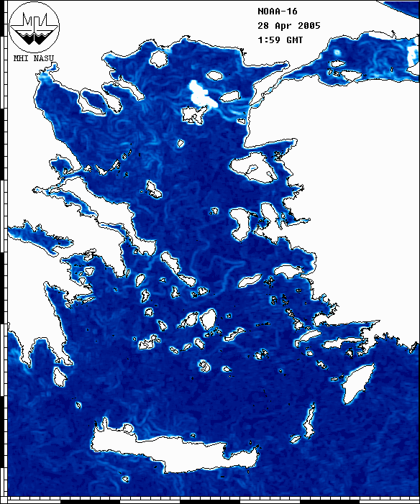The width and height of the screenshot is (420, 504).
Task: Click the 28 Apr 2005 date text
Action: point(289,26)
